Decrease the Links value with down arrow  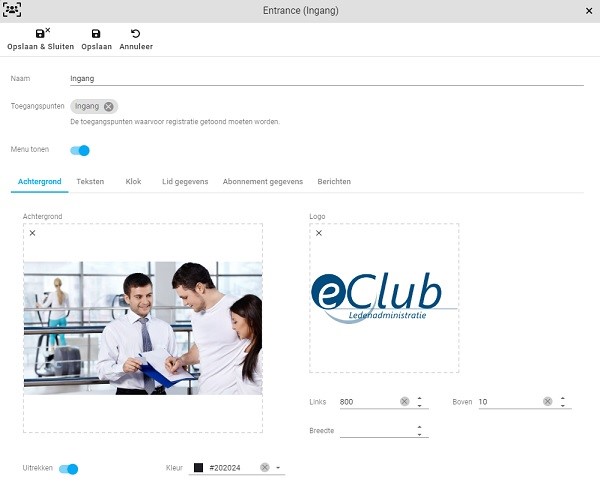[420, 405]
